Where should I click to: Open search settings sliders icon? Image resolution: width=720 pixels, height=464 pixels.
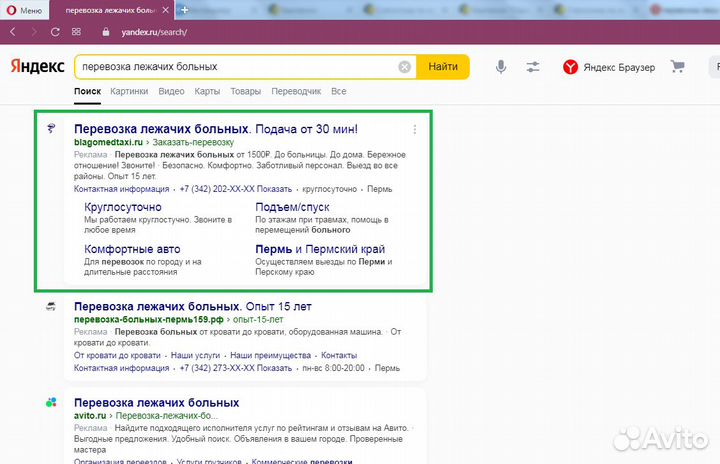tap(532, 67)
